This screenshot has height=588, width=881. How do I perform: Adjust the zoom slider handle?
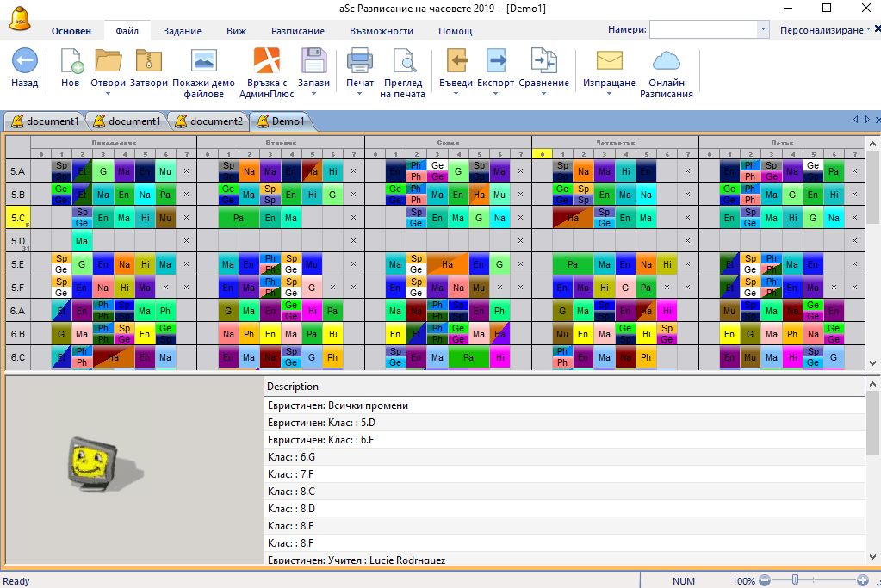795,581
